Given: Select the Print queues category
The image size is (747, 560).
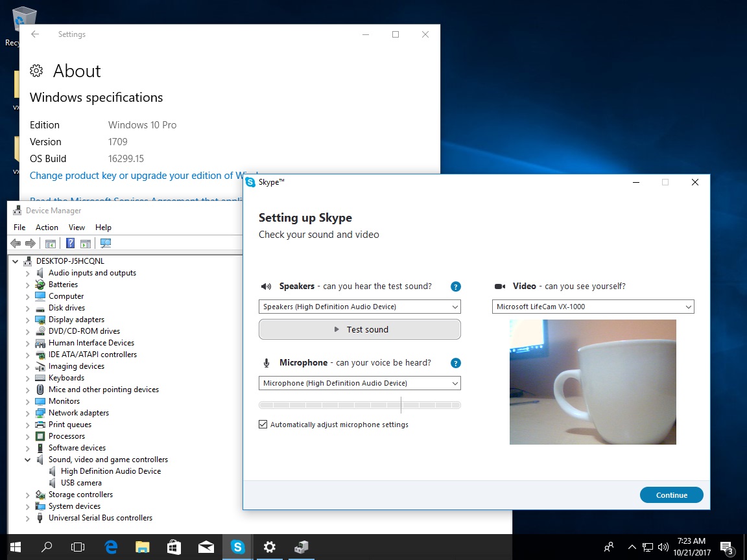Looking at the screenshot, I should pyautogui.click(x=69, y=425).
